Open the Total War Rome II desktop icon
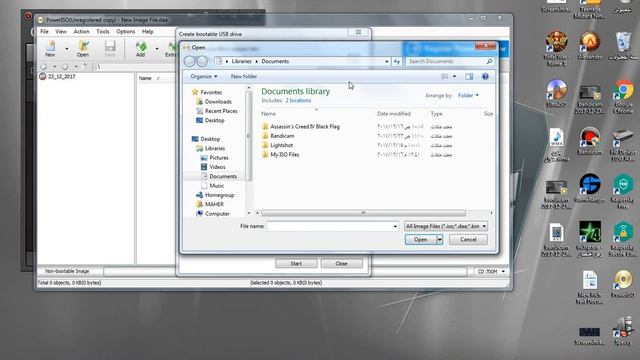The image size is (640, 360). (556, 49)
